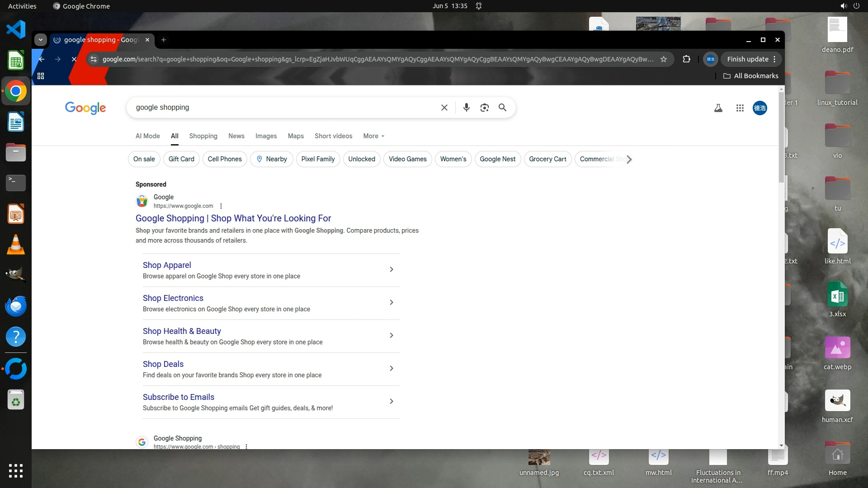The image size is (868, 488).
Task: Switch to the Images results tab
Action: point(266,136)
